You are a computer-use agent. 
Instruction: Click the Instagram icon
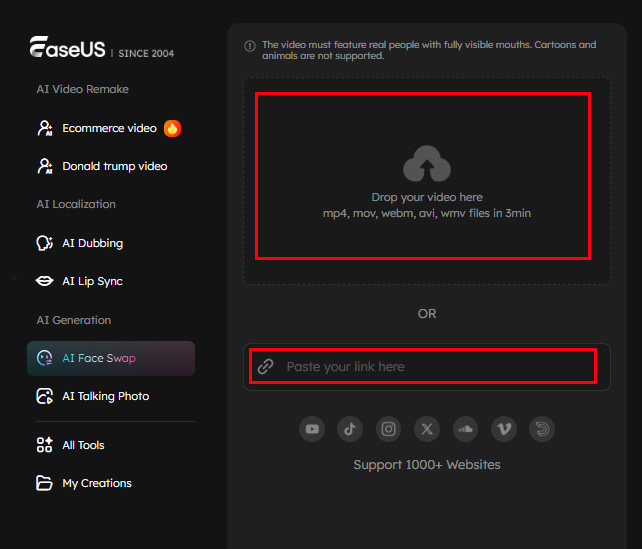click(x=389, y=429)
